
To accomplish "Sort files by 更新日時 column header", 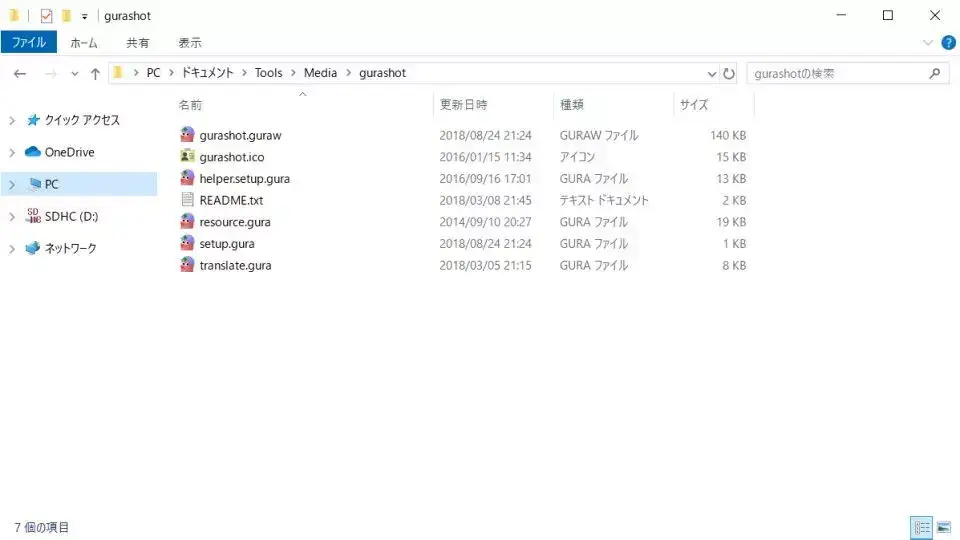I will (463, 105).
